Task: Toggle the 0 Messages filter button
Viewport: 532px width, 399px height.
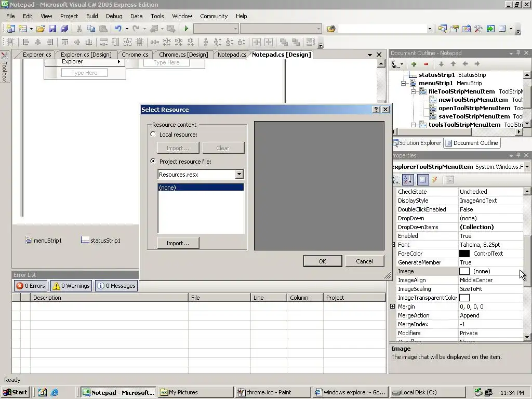Action: pos(116,286)
